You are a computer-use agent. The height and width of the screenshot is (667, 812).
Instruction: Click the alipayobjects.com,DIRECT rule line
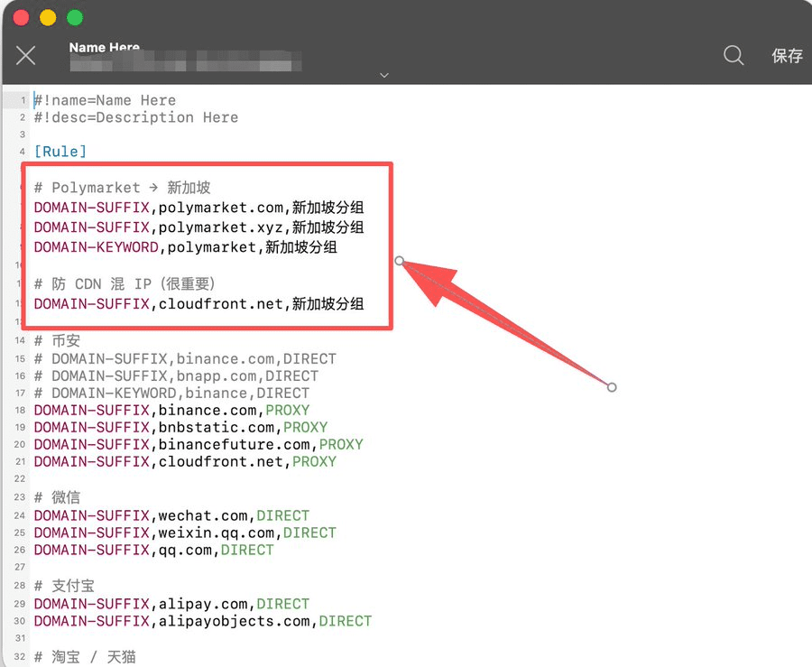point(202,621)
